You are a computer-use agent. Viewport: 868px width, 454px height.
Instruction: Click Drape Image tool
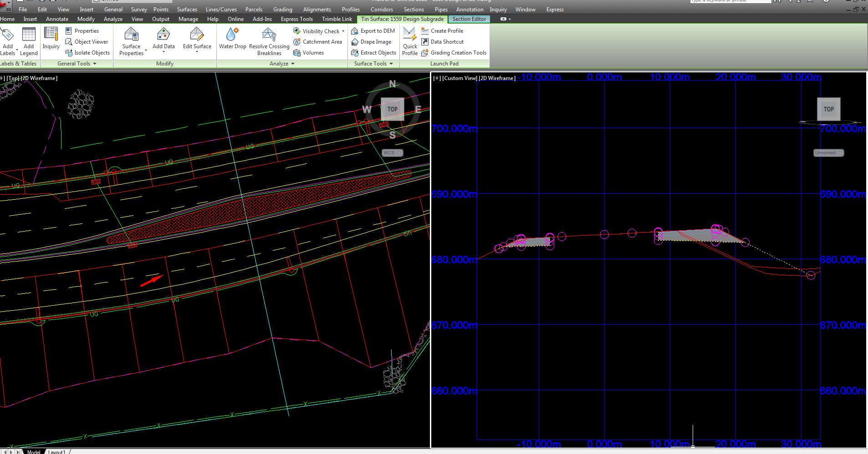[371, 42]
